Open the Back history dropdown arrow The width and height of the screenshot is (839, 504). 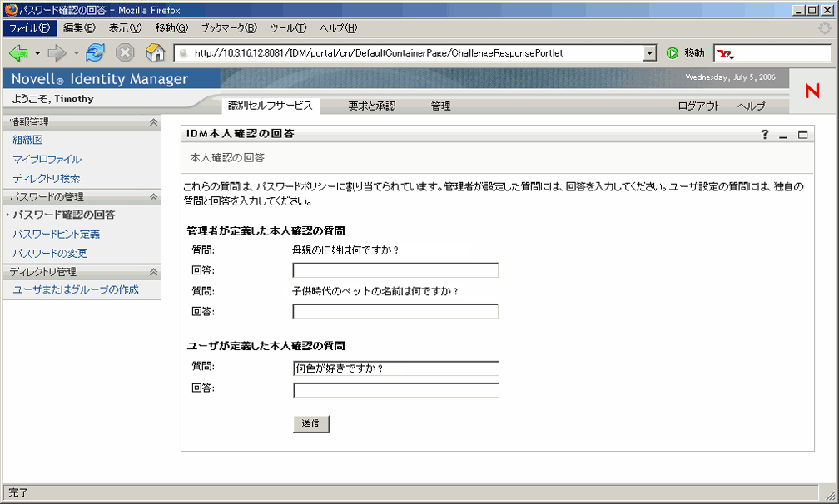point(37,53)
